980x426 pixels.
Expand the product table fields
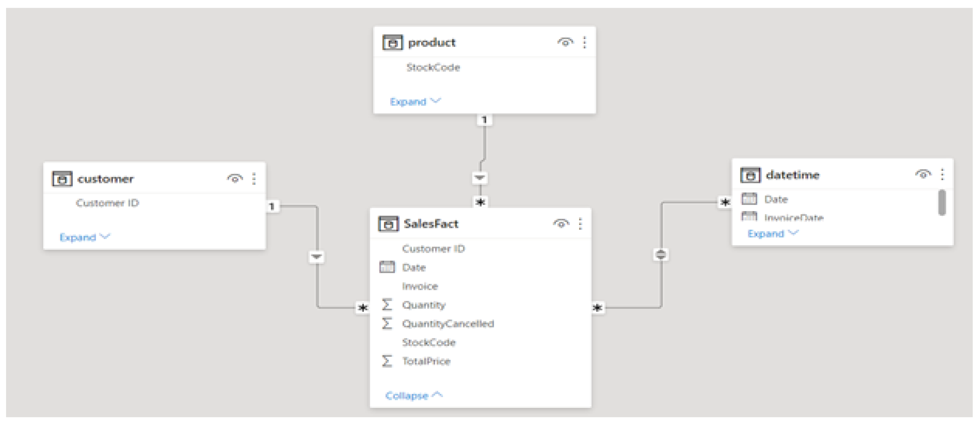tap(415, 102)
